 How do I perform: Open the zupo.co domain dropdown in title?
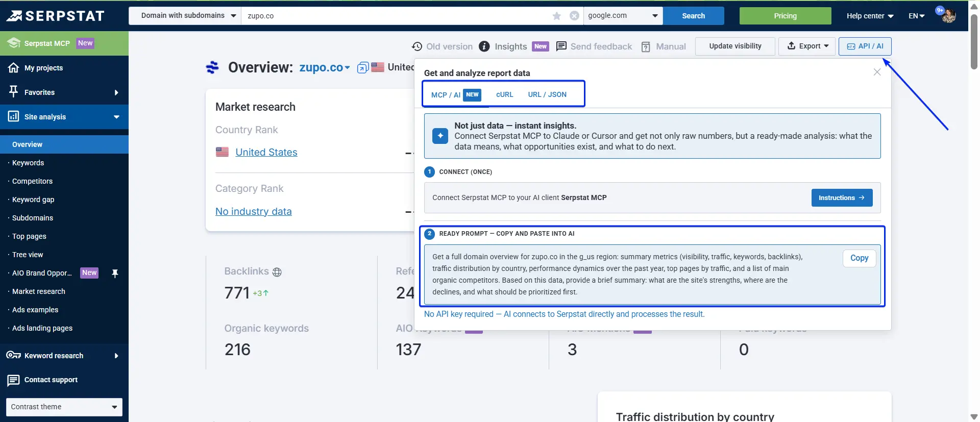[348, 68]
